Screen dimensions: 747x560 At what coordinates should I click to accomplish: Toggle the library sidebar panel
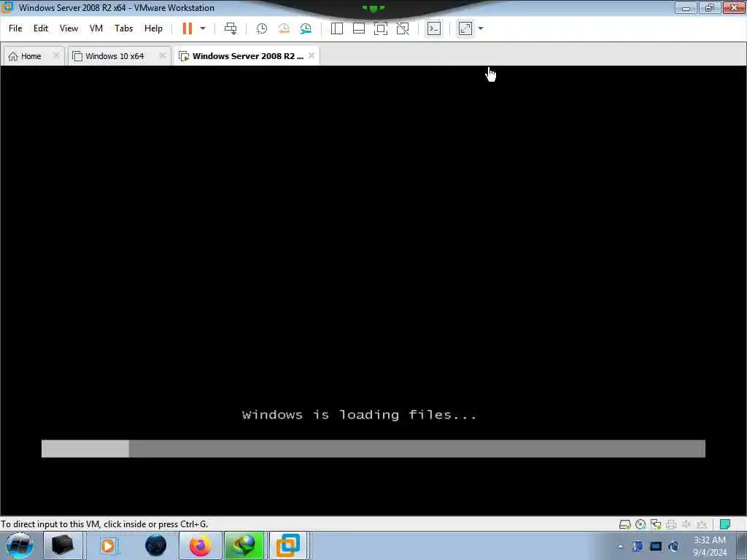pyautogui.click(x=337, y=28)
